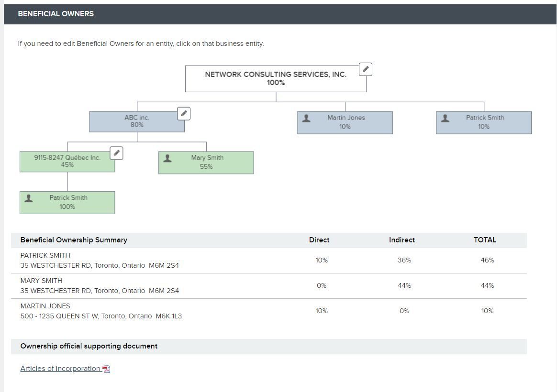Click the 500 - 1235 QUEEN ST W address

(101, 316)
